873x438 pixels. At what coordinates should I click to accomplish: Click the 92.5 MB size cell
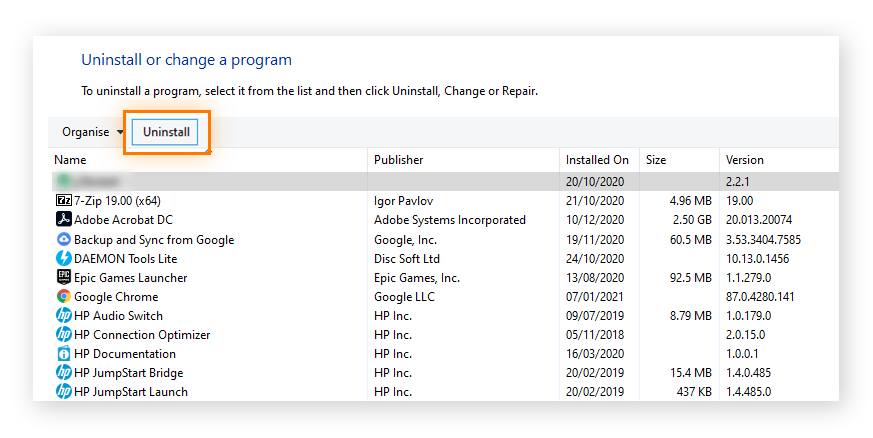click(690, 277)
